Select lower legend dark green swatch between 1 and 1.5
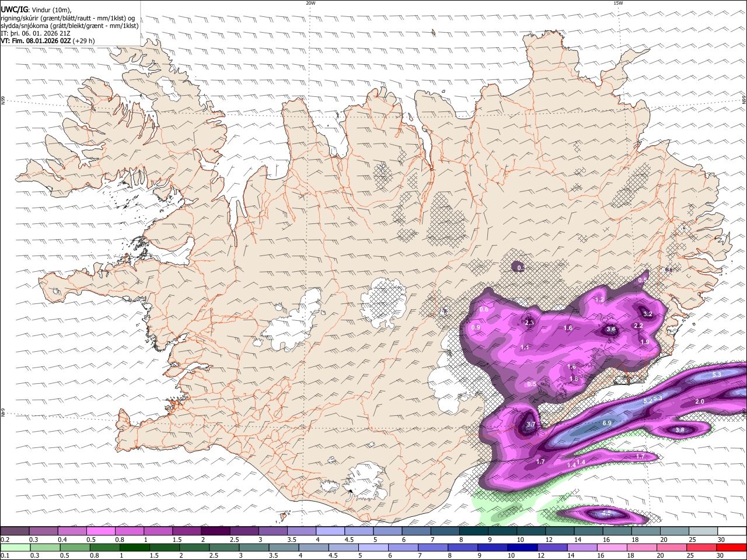Screen dimensions: 747x560 (x=135, y=547)
